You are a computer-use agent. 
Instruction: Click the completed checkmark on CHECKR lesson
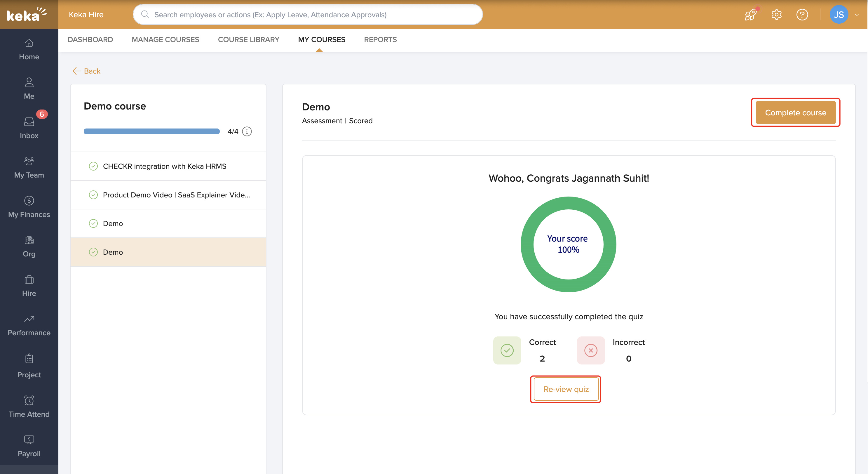tap(93, 166)
